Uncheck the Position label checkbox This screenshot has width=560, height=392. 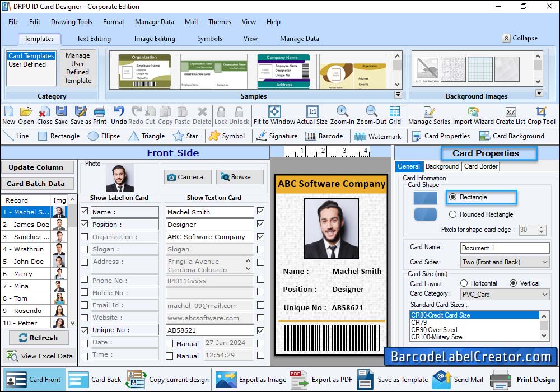[85, 224]
